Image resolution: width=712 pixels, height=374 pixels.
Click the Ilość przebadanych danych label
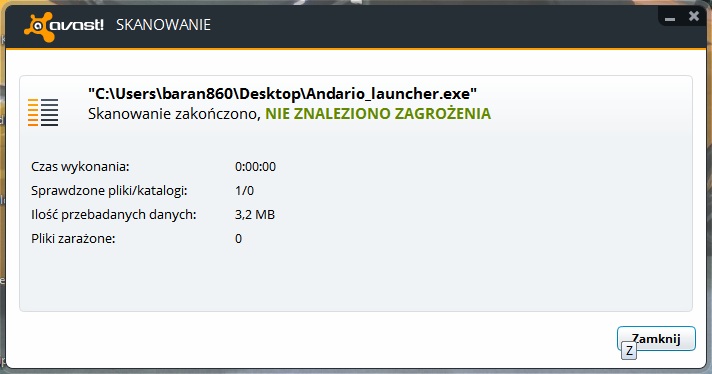114,214
